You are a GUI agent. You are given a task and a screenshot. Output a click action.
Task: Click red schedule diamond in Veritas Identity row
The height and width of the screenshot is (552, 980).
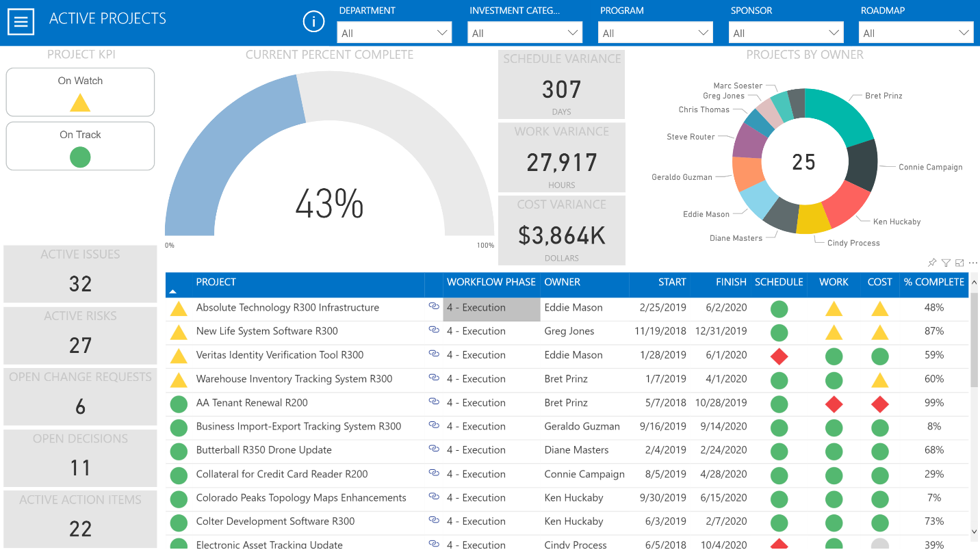point(779,356)
